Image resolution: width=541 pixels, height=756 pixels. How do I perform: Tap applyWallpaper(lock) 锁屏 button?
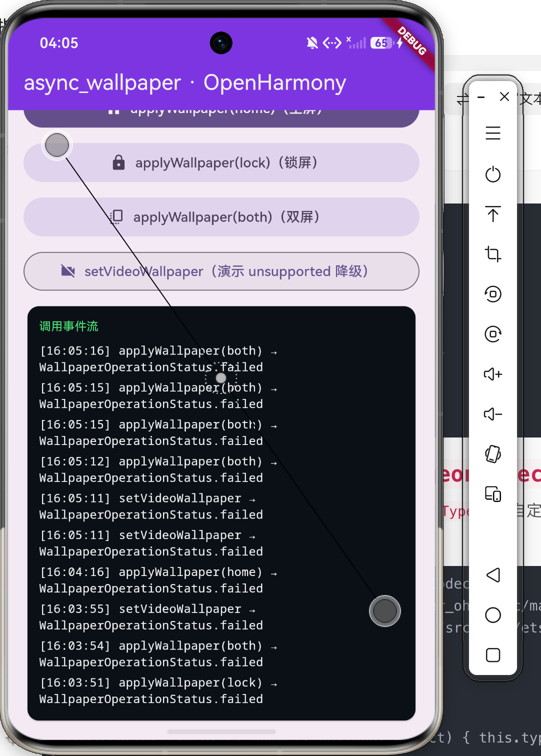click(221, 162)
